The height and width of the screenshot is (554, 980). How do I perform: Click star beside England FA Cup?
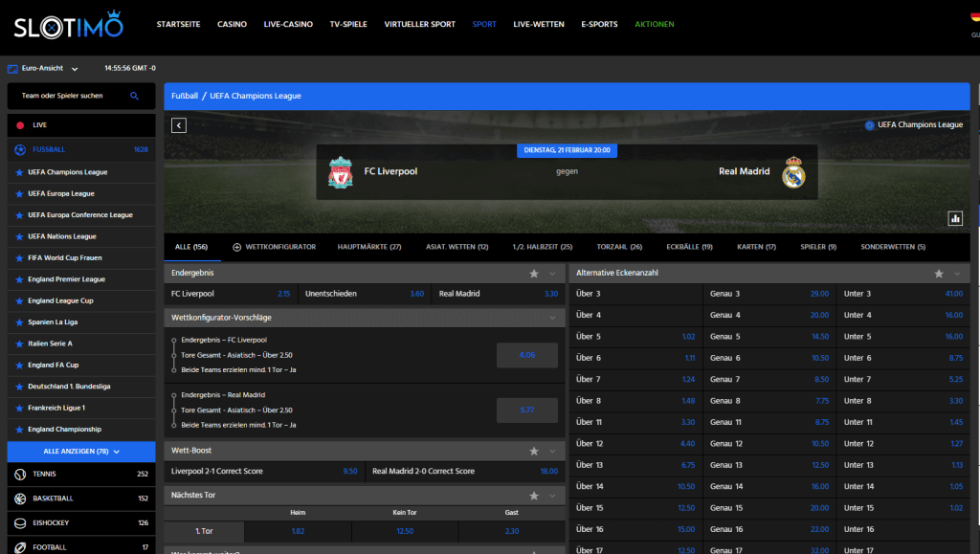coord(19,366)
